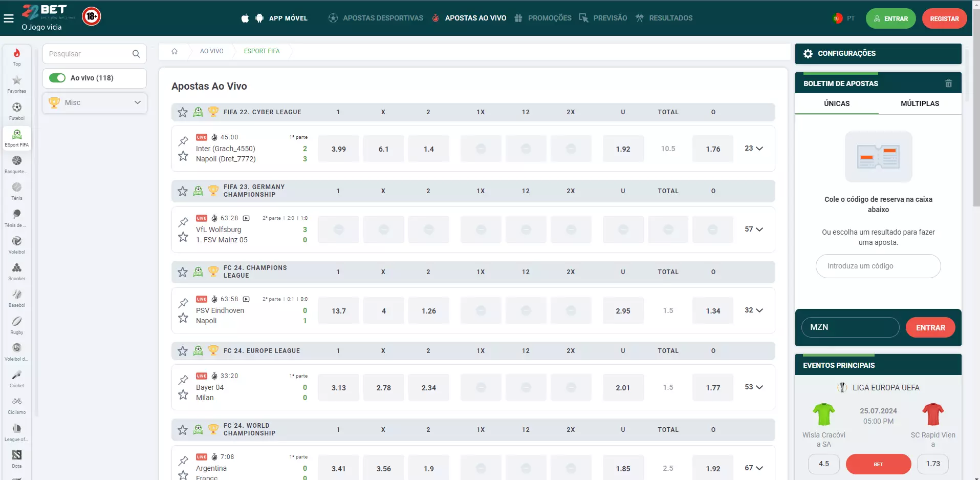Open video stream for VfL Wolfsburg match

[246, 218]
